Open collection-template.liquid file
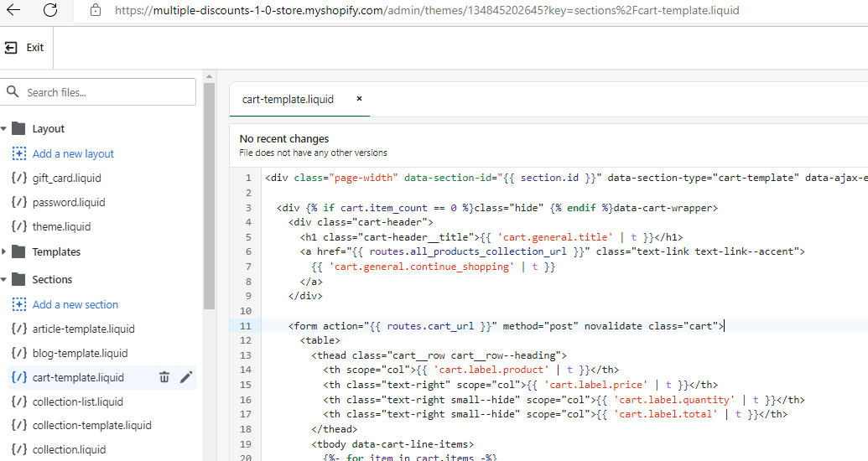 click(92, 426)
